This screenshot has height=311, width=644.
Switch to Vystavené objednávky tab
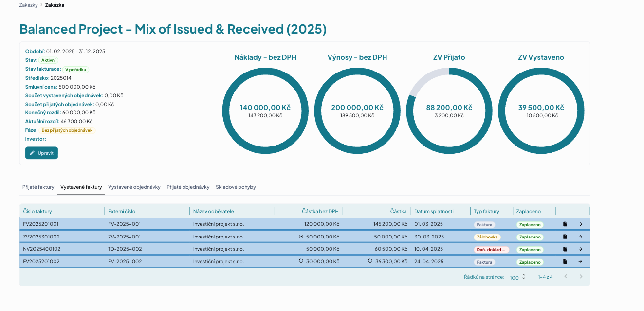pyautogui.click(x=134, y=187)
